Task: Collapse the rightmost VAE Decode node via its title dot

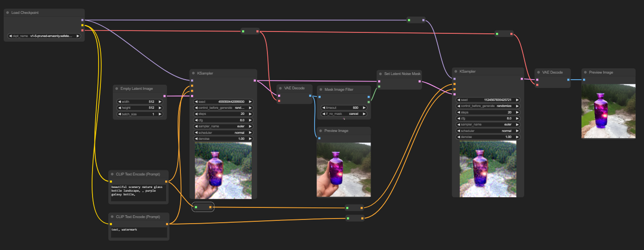Action: pos(539,72)
